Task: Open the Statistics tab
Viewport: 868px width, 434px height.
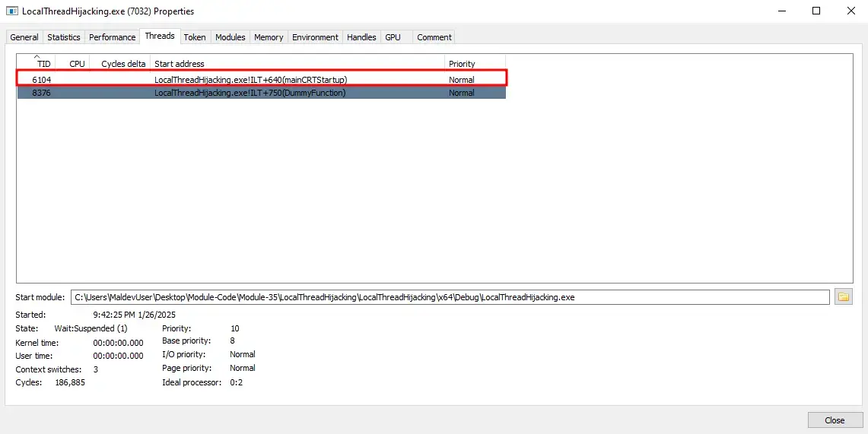Action: (64, 37)
